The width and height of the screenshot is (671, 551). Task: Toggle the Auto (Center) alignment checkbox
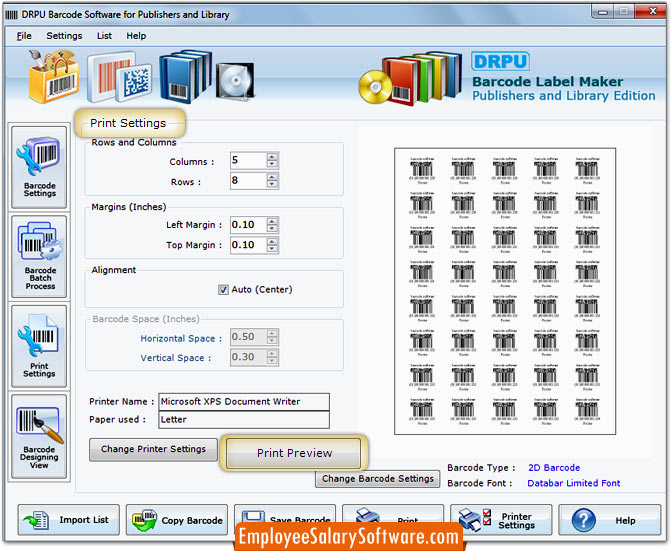223,290
